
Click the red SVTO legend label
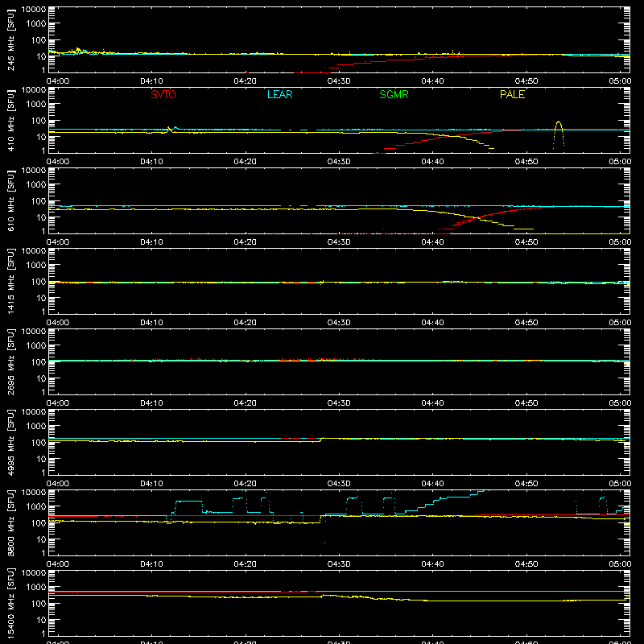[163, 94]
